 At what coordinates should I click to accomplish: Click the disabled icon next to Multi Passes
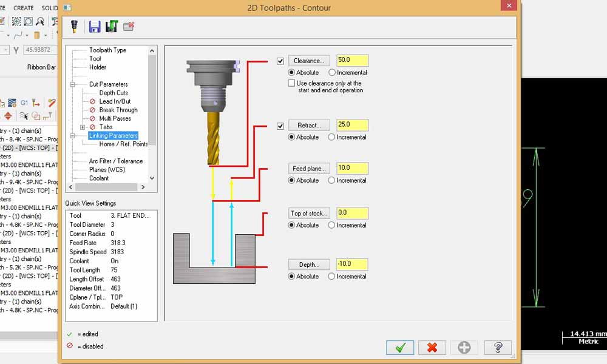[x=92, y=118]
